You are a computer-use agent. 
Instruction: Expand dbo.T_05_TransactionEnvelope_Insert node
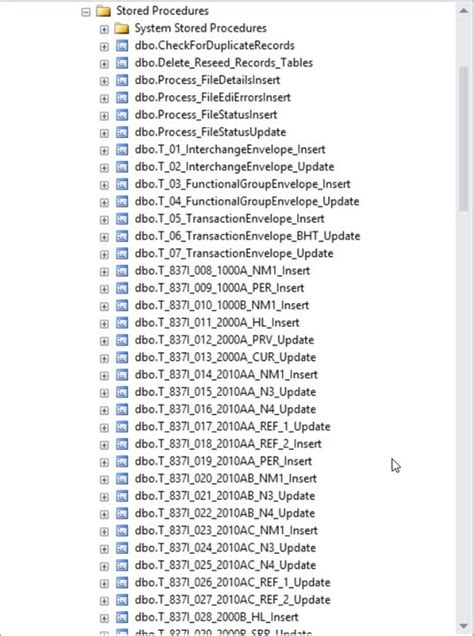click(104, 220)
